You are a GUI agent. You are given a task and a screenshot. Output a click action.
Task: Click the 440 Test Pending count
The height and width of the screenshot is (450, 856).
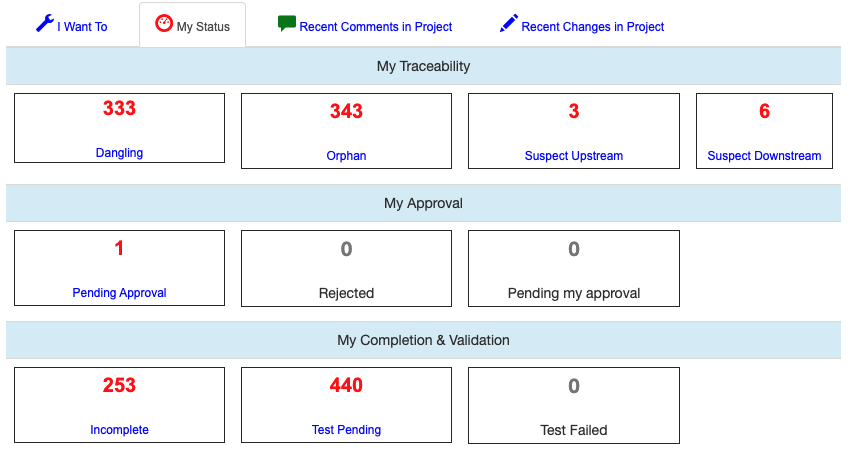tap(346, 386)
